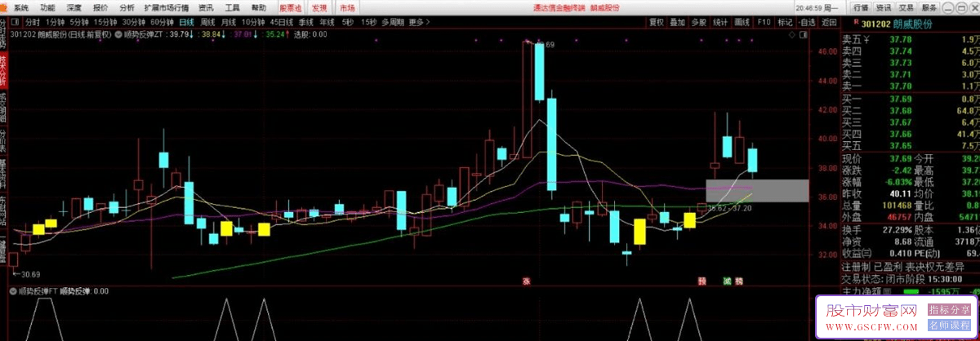The height and width of the screenshot is (341, 980).
Task: Select the 日线 daily period
Action: (x=187, y=22)
